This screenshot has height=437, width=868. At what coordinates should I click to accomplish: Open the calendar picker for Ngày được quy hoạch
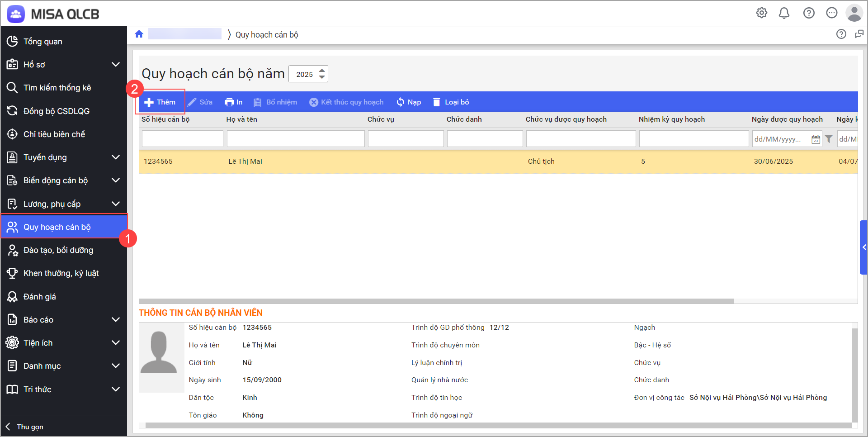point(816,139)
